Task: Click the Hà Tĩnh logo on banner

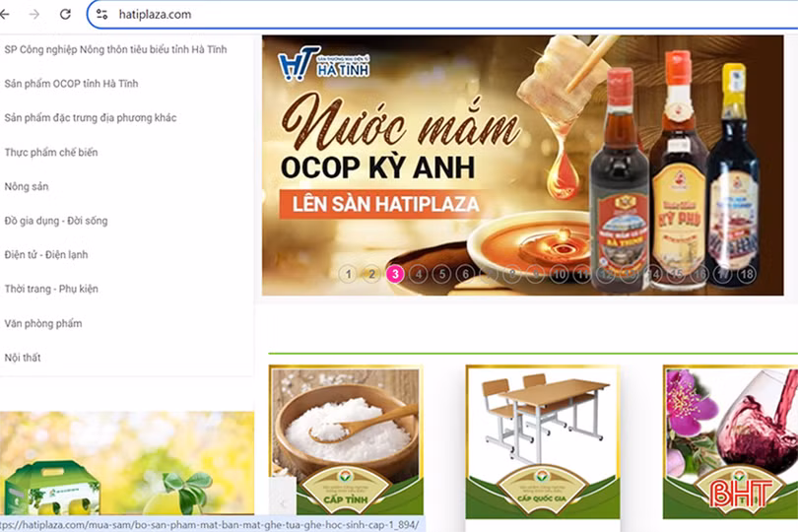Action: tap(299, 64)
